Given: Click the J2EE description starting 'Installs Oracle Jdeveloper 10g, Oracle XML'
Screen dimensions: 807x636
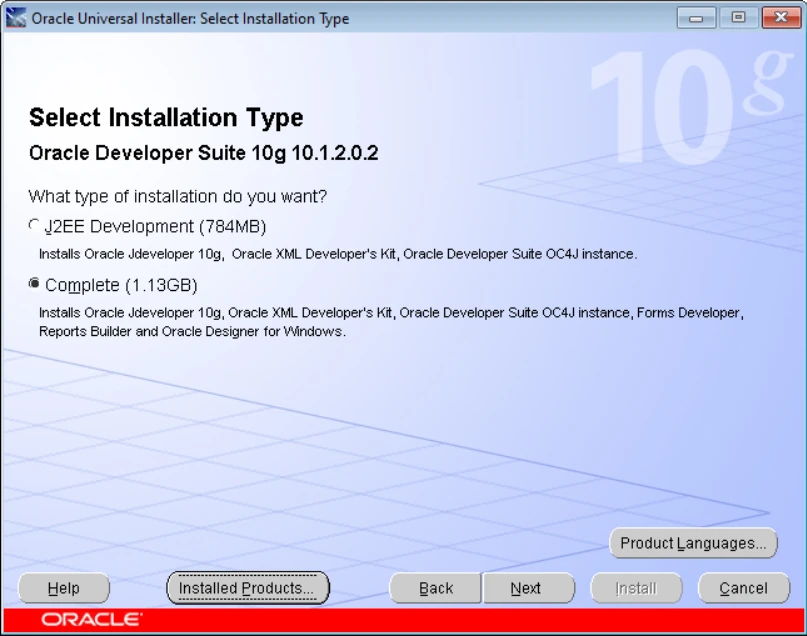Looking at the screenshot, I should tap(338, 254).
